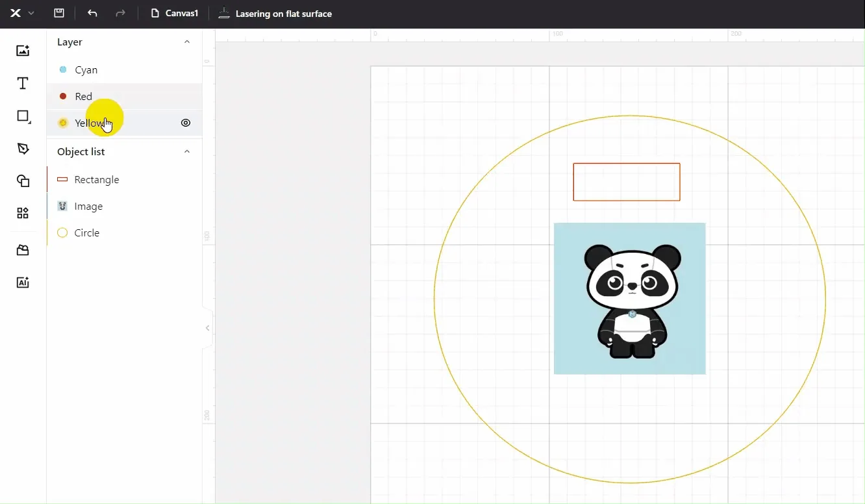Click the Cyan layer color dot

pyautogui.click(x=63, y=69)
